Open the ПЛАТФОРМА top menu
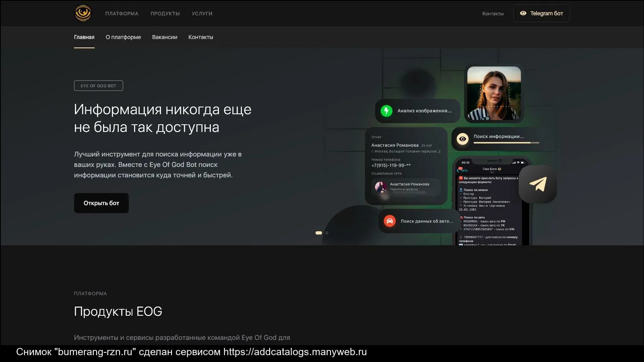 pyautogui.click(x=122, y=14)
